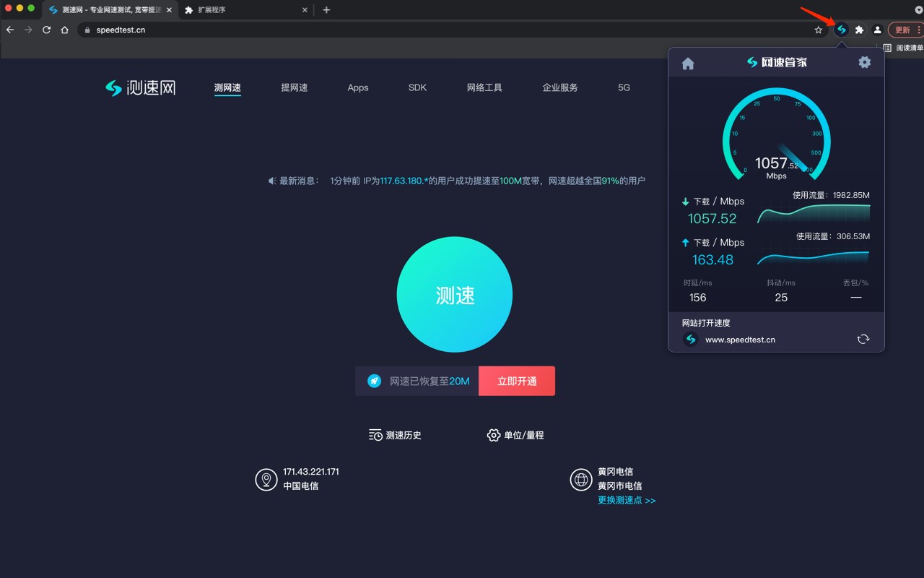Click the globe icon beside 黄冈电信
The height and width of the screenshot is (578, 924).
581,479
